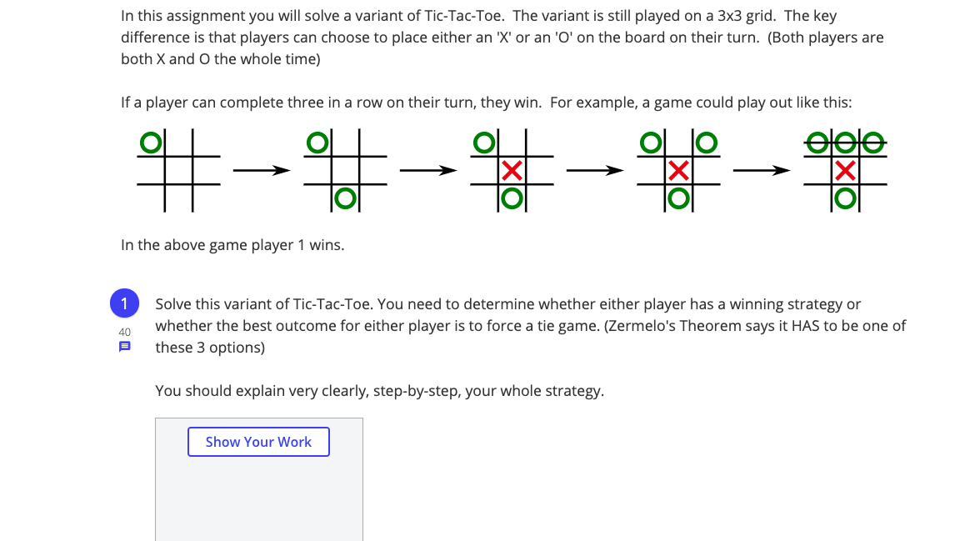The height and width of the screenshot is (541, 980).
Task: Click the bottom O in the final winning board
Action: [x=844, y=198]
